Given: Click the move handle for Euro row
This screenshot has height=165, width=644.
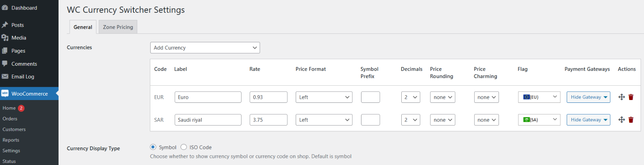Looking at the screenshot, I should [621, 97].
